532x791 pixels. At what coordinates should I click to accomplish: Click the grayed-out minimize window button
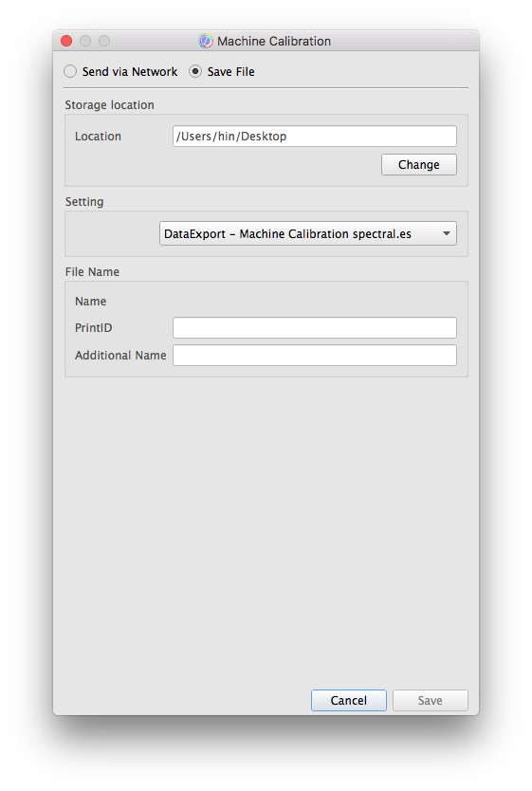pos(85,41)
